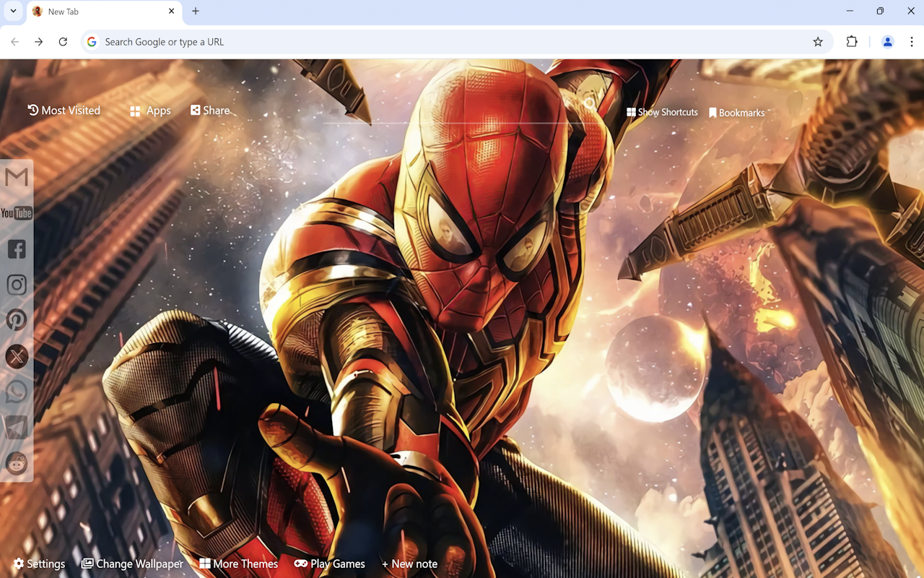Screen dimensions: 924x578
Task: Open the Settings gear at the bottom
Action: [x=38, y=564]
